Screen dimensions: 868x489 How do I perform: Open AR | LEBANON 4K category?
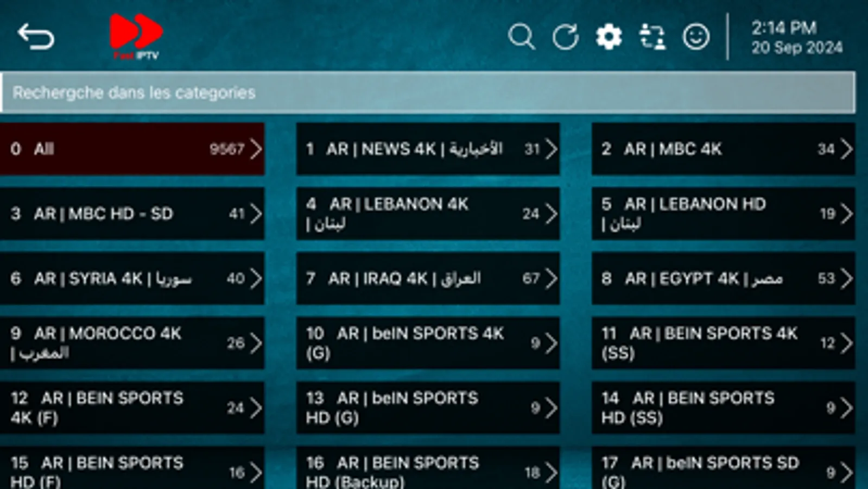click(428, 214)
